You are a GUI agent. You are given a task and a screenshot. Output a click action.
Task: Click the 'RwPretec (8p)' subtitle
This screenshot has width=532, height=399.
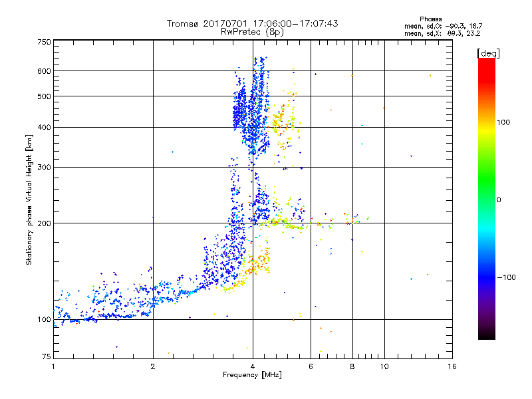(252, 32)
